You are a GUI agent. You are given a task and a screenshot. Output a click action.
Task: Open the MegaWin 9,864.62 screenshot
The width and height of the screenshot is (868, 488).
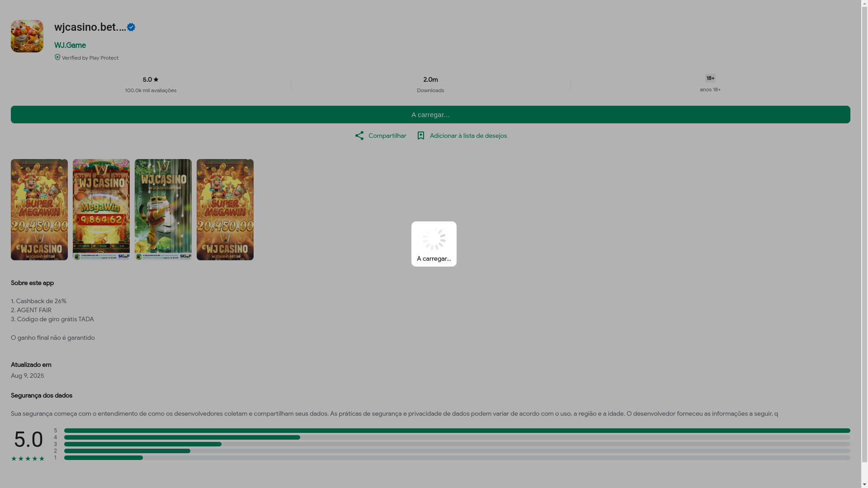click(x=101, y=210)
